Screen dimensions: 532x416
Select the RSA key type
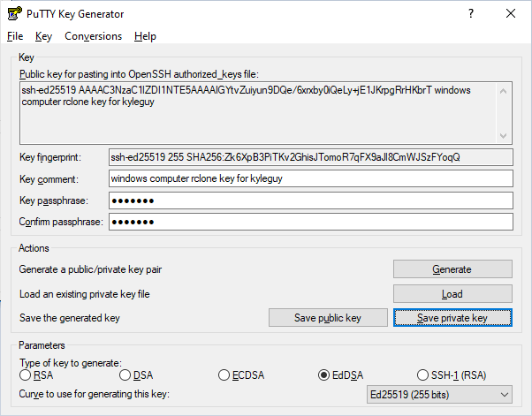pyautogui.click(x=26, y=375)
